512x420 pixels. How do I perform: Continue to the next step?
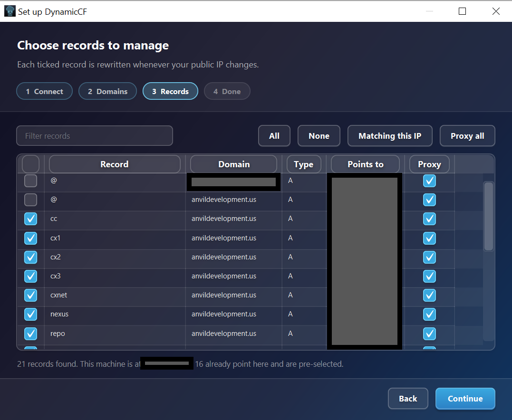point(465,399)
